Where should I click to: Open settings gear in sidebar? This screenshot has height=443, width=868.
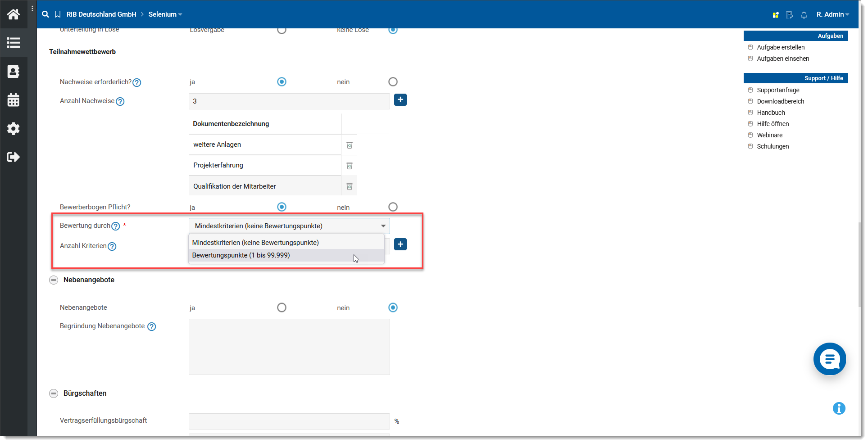(14, 129)
